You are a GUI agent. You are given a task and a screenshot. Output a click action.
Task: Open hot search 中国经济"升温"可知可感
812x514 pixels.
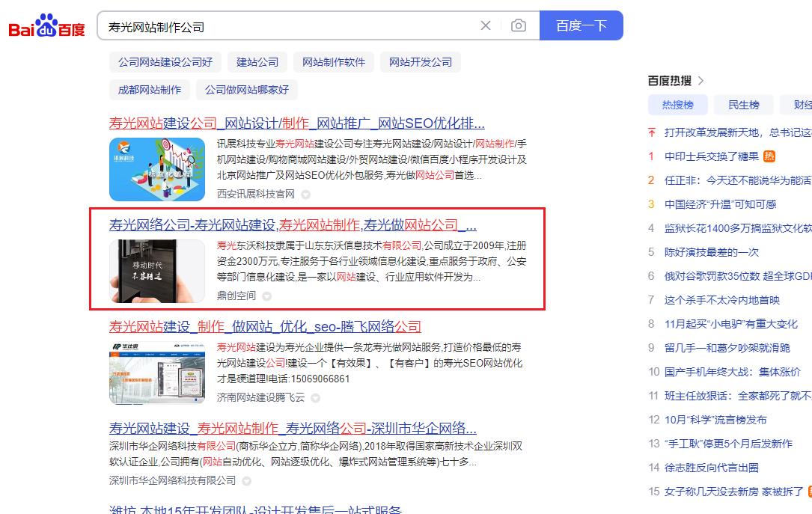click(x=721, y=204)
